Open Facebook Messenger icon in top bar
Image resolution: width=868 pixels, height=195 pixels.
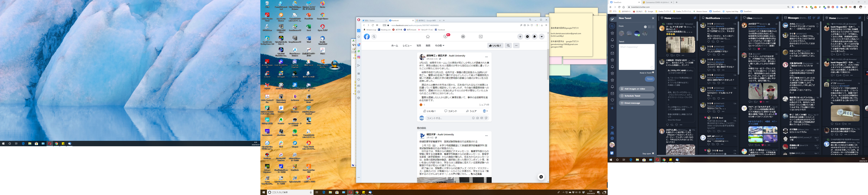click(527, 37)
